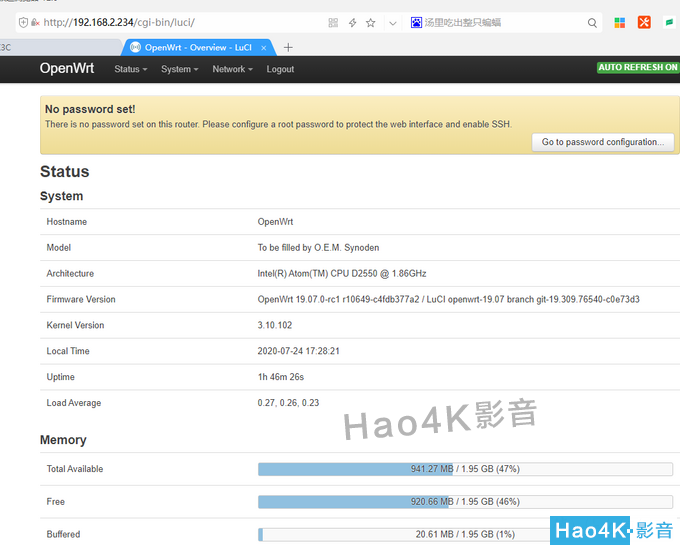
Task: Click the Buffered row label
Action: pyautogui.click(x=63, y=534)
